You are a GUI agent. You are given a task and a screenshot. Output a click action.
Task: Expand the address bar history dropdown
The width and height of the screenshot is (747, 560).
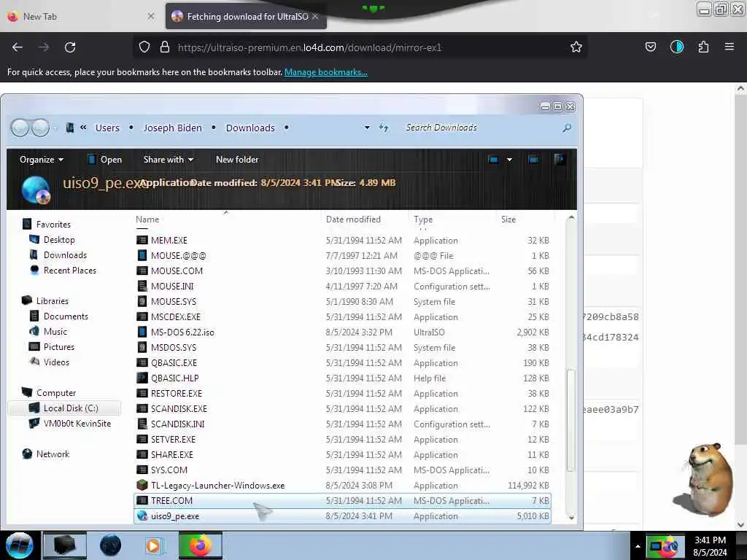pos(367,128)
